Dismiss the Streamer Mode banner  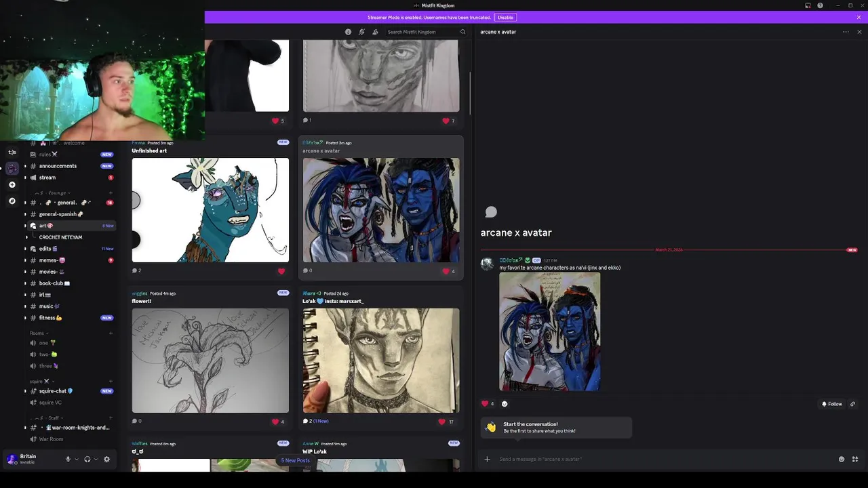point(859,17)
